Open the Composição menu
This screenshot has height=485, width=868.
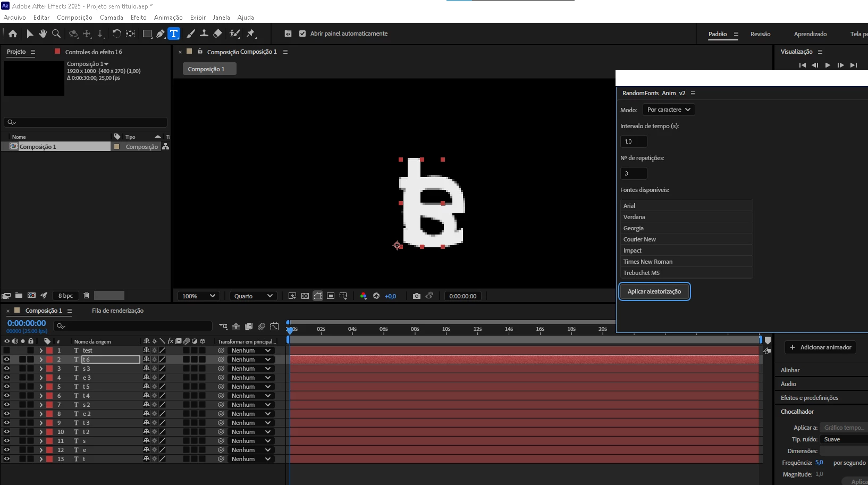point(74,18)
